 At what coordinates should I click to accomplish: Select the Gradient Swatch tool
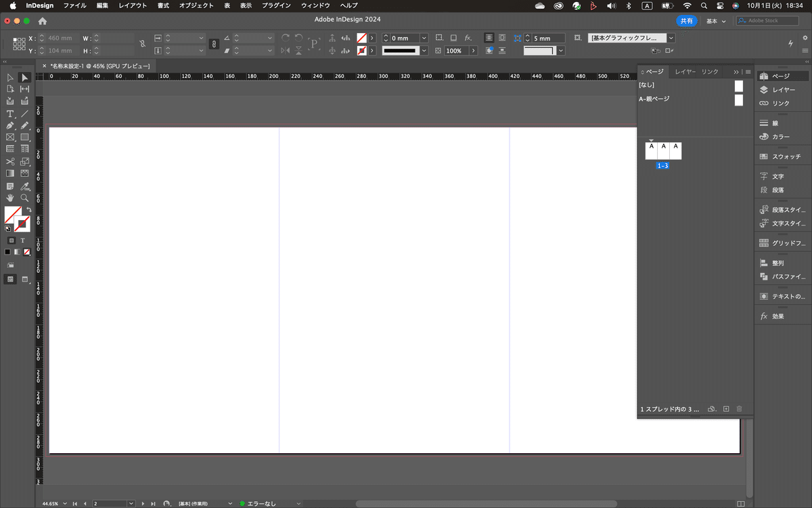click(10, 173)
